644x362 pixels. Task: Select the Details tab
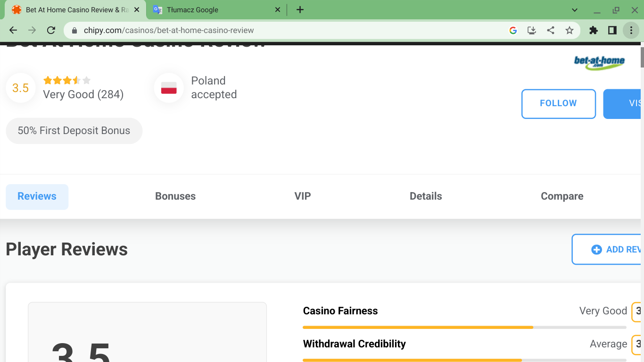(426, 196)
